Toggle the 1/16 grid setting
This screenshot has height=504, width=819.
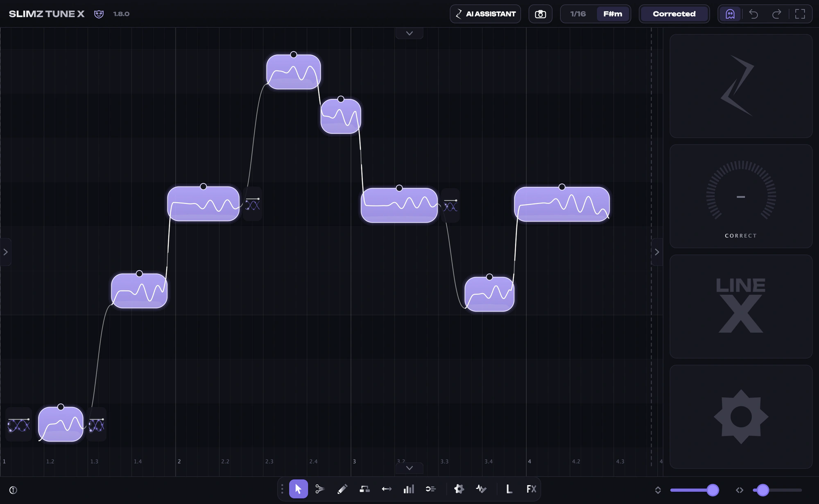578,14
